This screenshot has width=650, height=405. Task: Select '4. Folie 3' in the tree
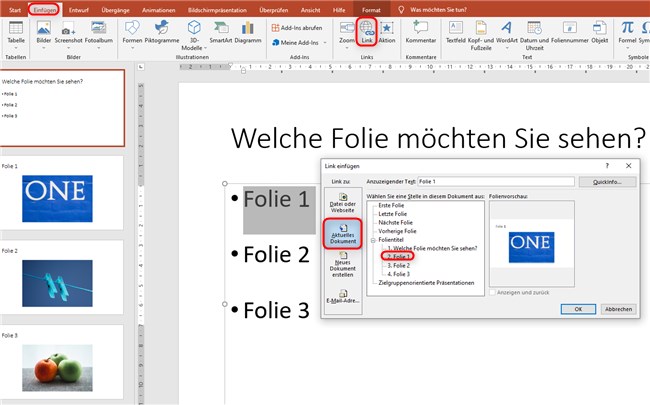[x=398, y=274]
